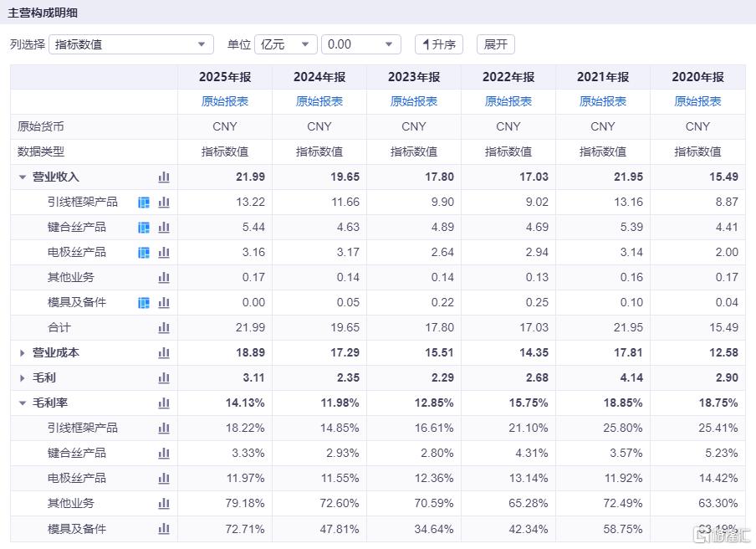Click the 展开 button
Image resolution: width=756 pixels, height=549 pixels.
pos(496,44)
